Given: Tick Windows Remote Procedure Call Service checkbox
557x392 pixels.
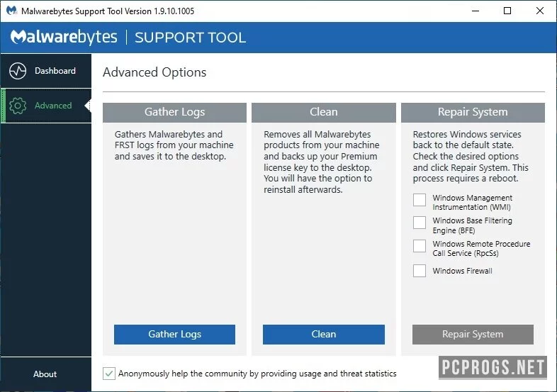Looking at the screenshot, I should coord(420,246).
